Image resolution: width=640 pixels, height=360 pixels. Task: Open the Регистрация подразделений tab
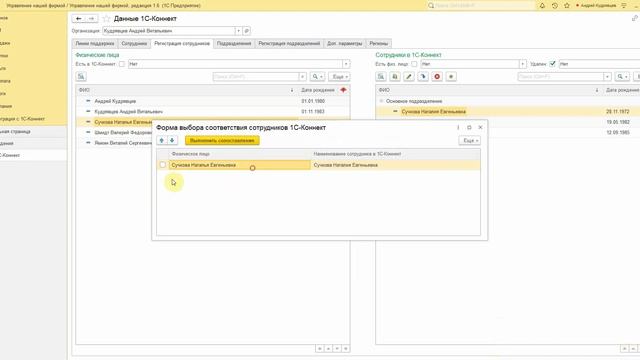pos(289,44)
